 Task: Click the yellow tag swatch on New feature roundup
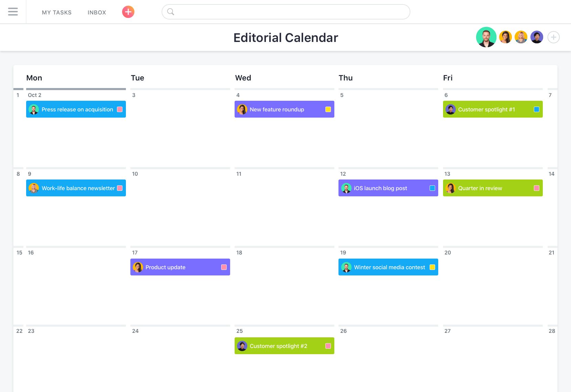(x=327, y=109)
